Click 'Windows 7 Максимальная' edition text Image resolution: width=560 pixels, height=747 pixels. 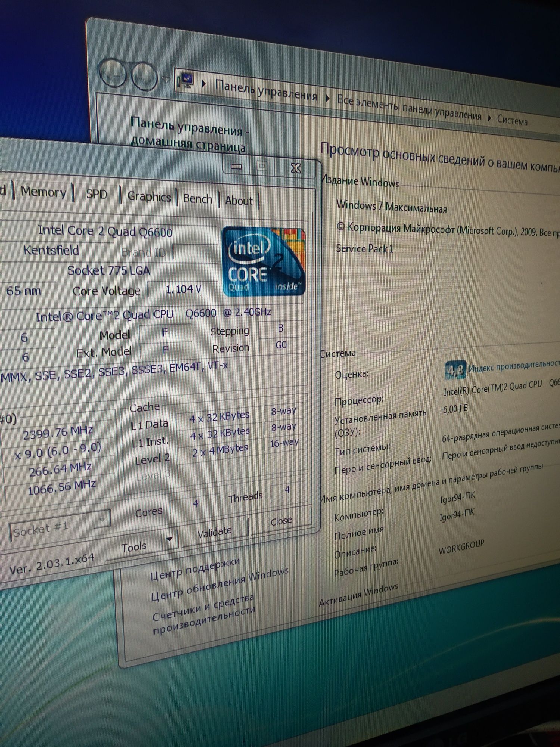[391, 207]
